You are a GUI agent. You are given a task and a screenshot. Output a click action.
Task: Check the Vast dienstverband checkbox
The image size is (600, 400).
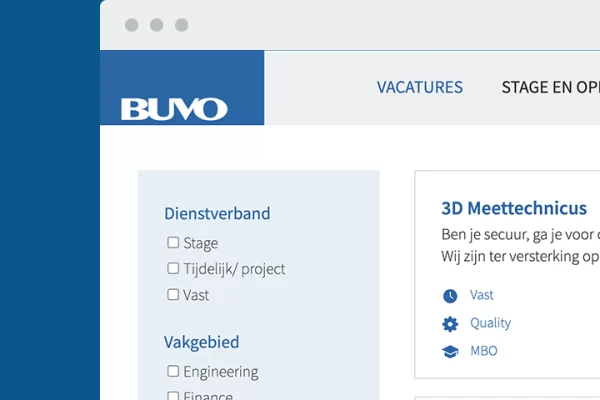(173, 294)
